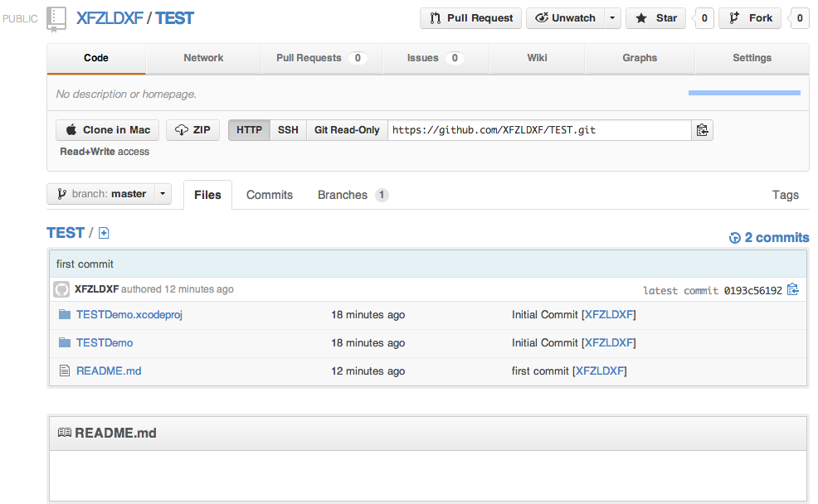Click the README.md file icon in list
The width and height of the screenshot is (818, 504).
[x=65, y=371]
